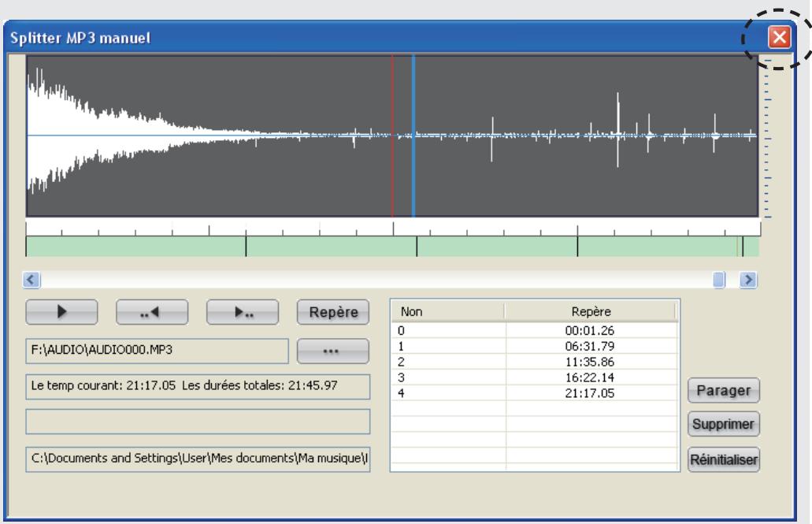Click the Repère column header
Viewport: 812px width, 524px height.
click(x=591, y=311)
